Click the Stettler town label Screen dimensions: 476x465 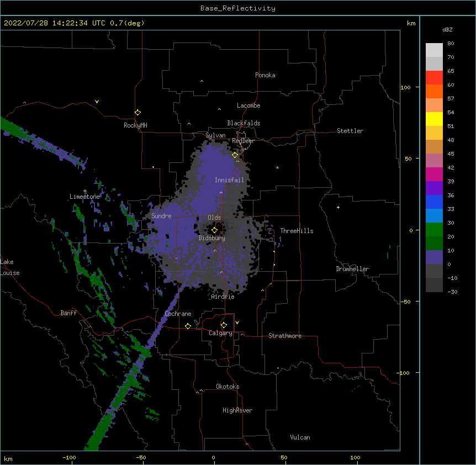tap(350, 131)
